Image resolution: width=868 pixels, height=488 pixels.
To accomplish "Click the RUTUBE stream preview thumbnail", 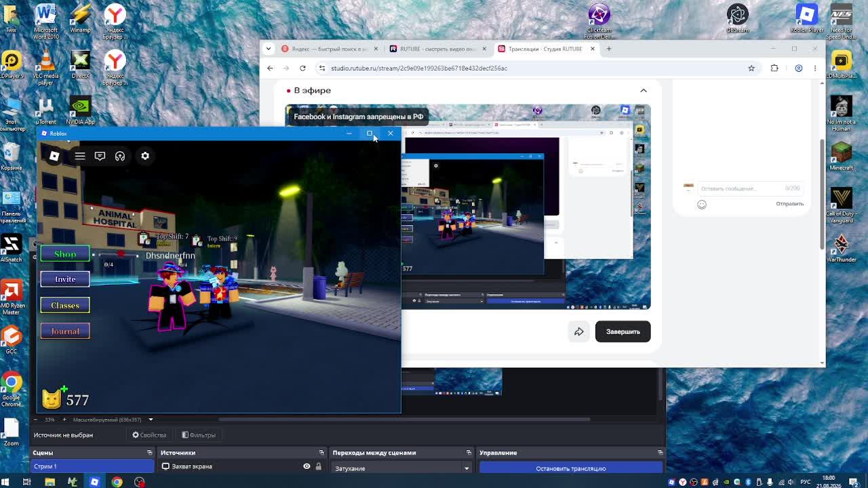I will click(468, 207).
